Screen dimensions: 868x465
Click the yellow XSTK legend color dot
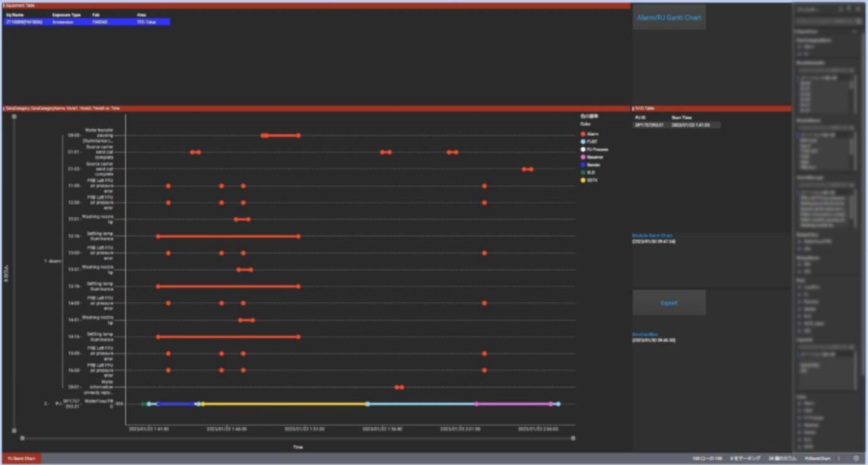tap(583, 180)
